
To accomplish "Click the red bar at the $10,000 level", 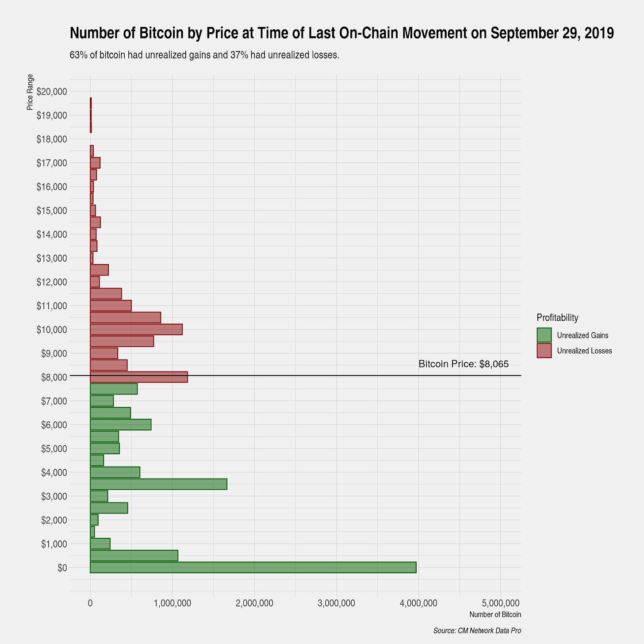I will (136, 329).
